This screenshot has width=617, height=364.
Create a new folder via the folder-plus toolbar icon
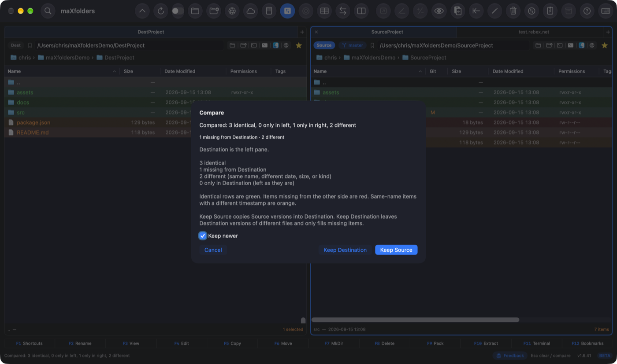coord(214,11)
